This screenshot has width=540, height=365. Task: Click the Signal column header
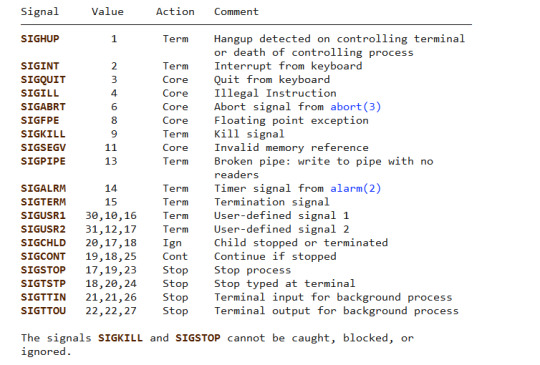(40, 12)
